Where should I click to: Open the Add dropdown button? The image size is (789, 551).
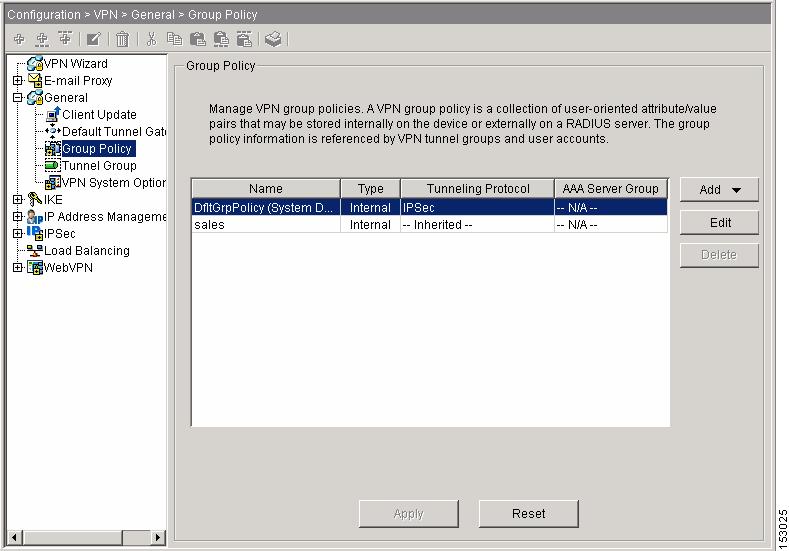click(x=719, y=190)
